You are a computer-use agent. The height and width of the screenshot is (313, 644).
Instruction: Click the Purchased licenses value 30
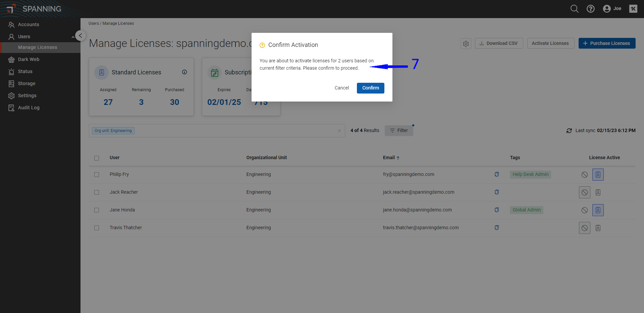174,102
